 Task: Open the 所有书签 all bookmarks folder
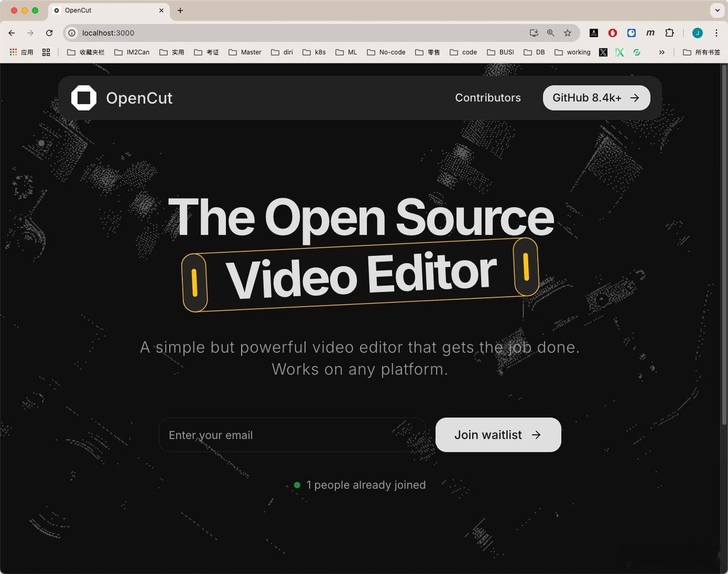tap(702, 52)
